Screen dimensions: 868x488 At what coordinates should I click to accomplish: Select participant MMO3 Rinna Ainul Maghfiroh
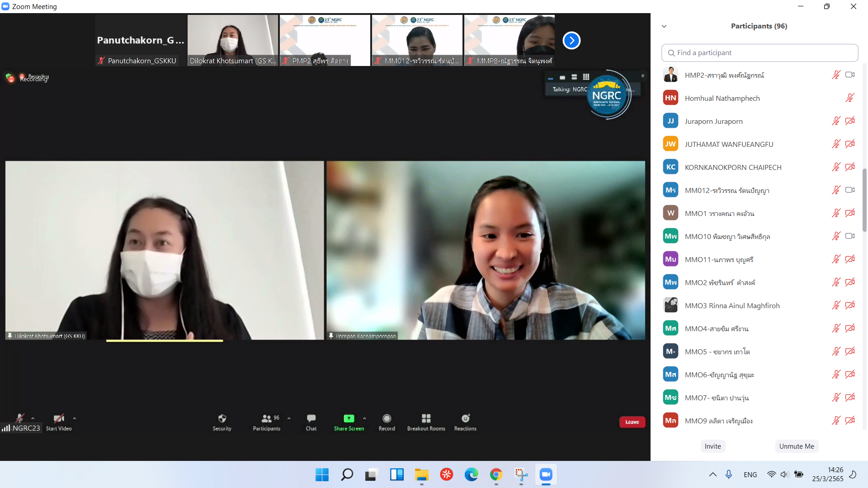pyautogui.click(x=732, y=305)
